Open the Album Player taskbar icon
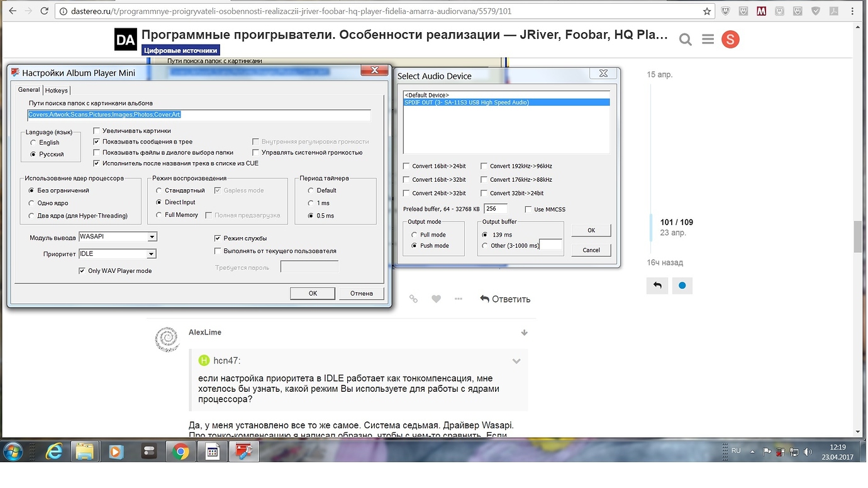Screen dimensions: 868x488 click(244, 452)
